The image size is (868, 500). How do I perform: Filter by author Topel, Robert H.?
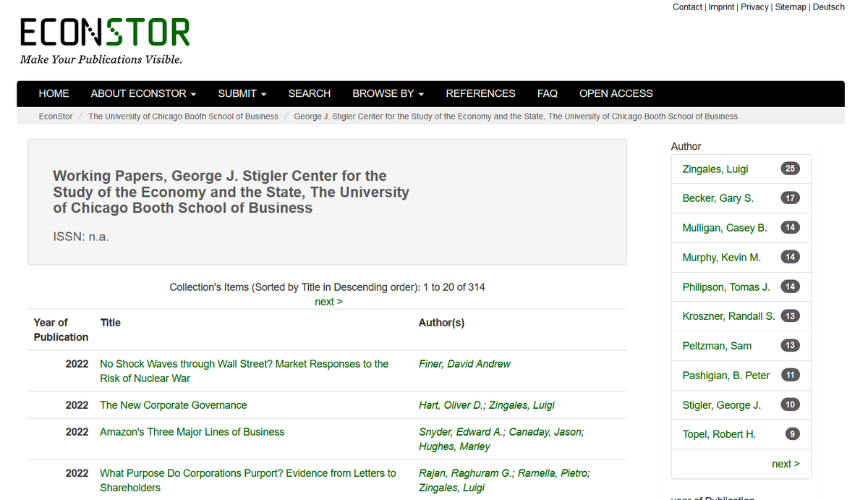coord(719,434)
